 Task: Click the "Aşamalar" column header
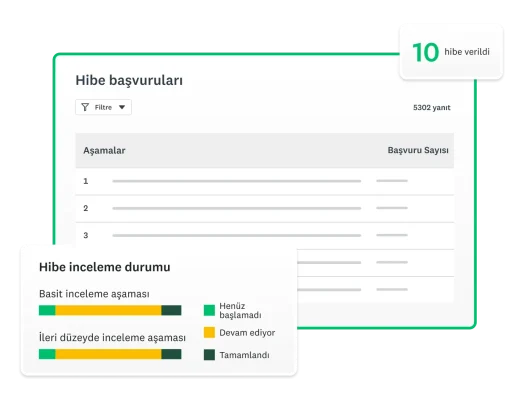coord(104,150)
